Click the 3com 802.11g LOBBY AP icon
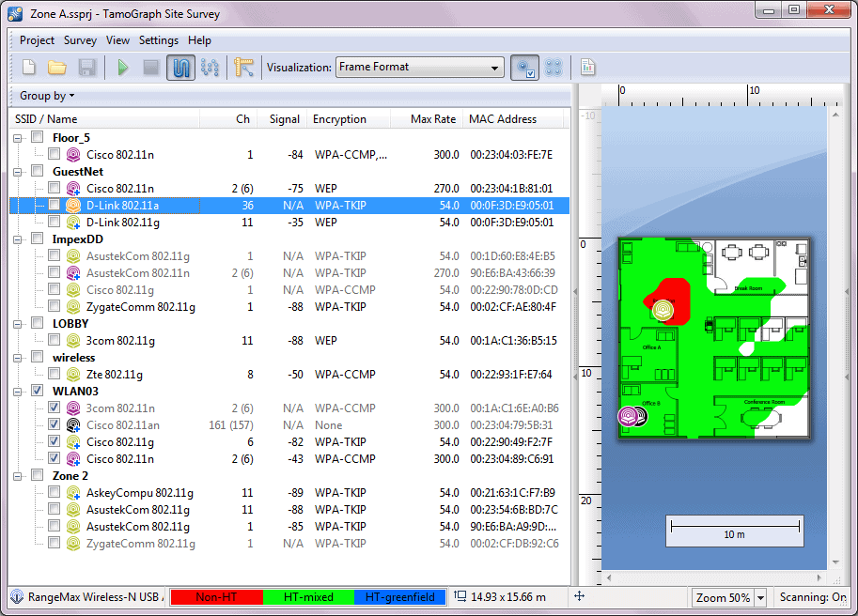 (x=72, y=341)
